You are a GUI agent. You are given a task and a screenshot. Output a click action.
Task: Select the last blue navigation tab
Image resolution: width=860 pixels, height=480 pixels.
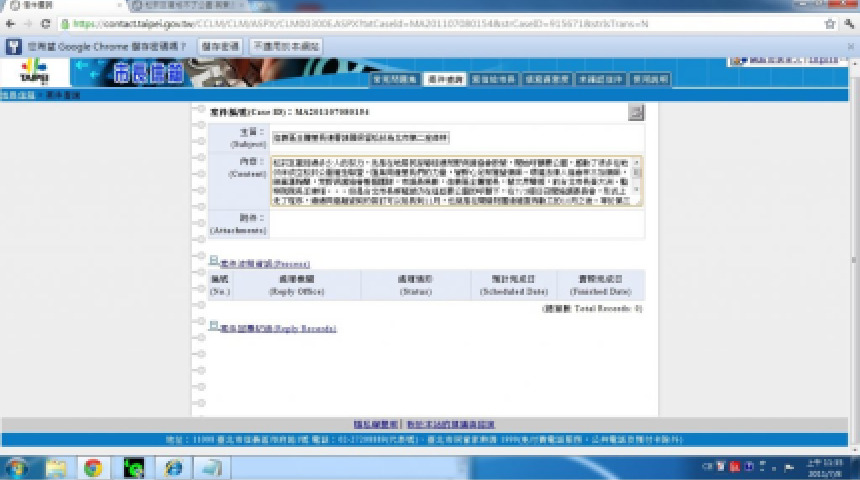649,78
